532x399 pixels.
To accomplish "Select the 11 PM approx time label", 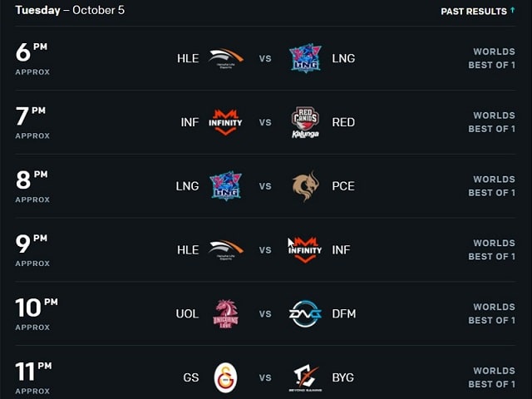I will pyautogui.click(x=33, y=378).
